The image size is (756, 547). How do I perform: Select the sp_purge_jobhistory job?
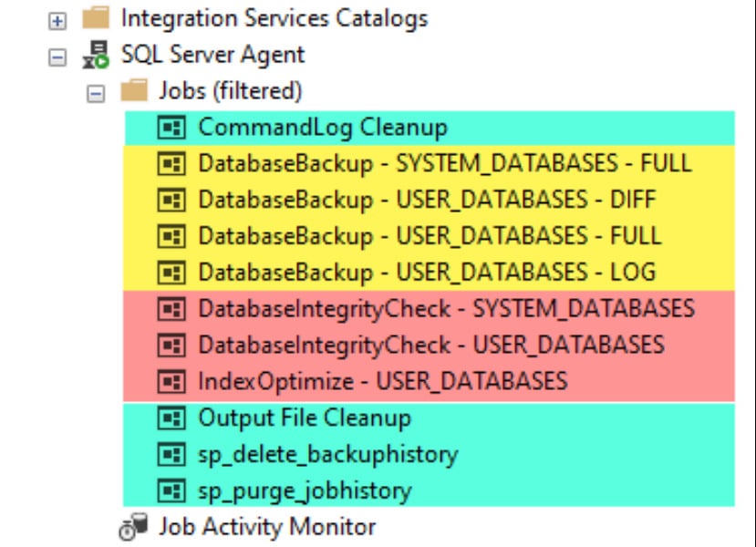click(305, 491)
